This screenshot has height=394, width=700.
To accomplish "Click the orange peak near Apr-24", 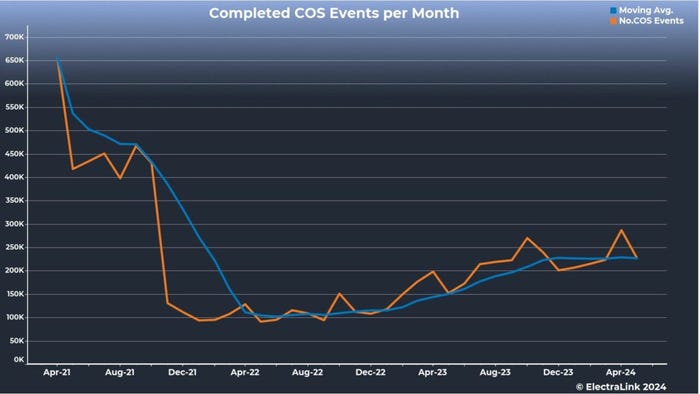I will pos(621,230).
